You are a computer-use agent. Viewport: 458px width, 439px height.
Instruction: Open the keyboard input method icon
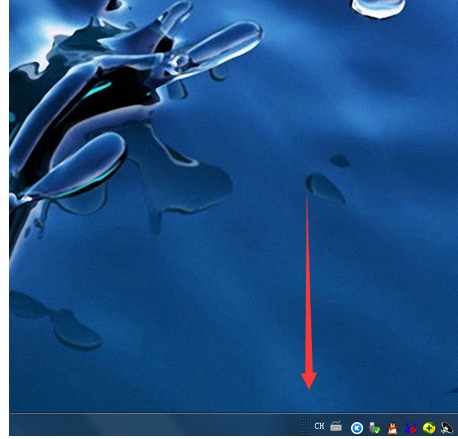click(336, 426)
